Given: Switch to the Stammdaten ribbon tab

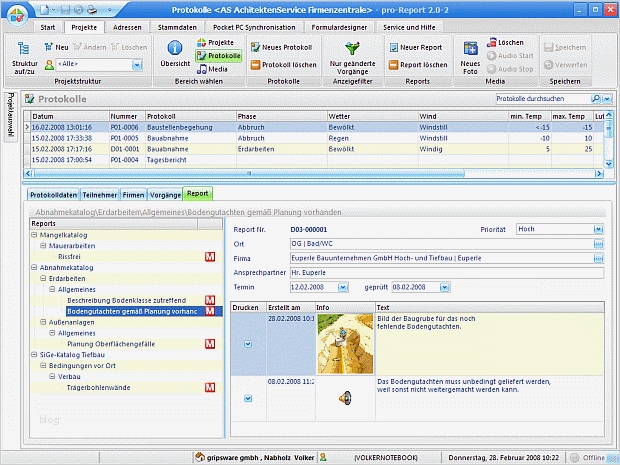Looking at the screenshot, I should 176,26.
